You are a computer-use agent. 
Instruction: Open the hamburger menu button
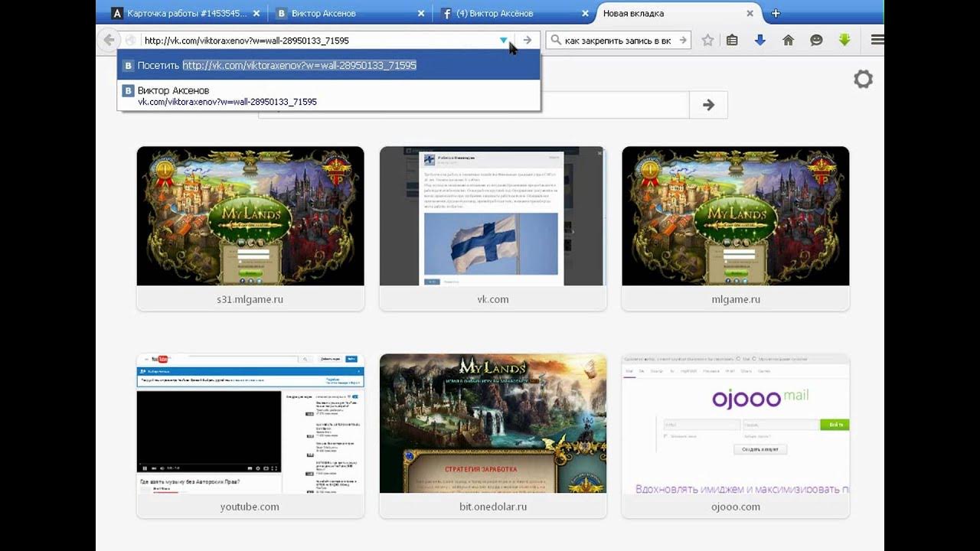point(877,40)
